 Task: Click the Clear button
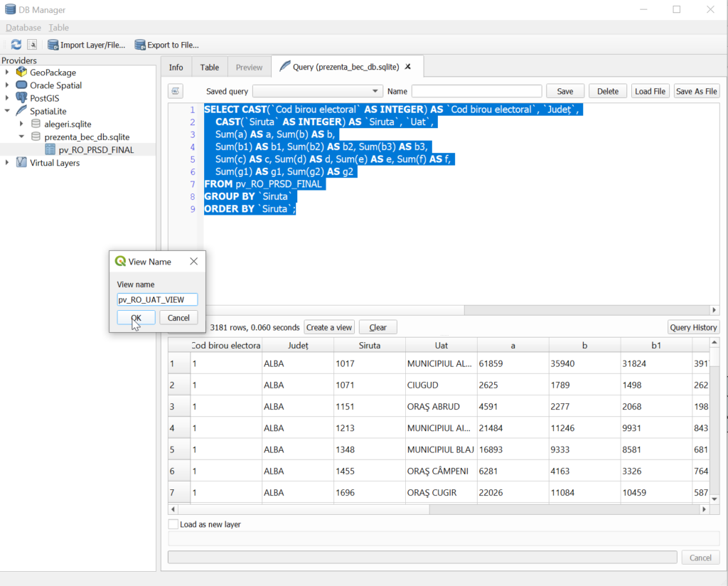point(378,327)
